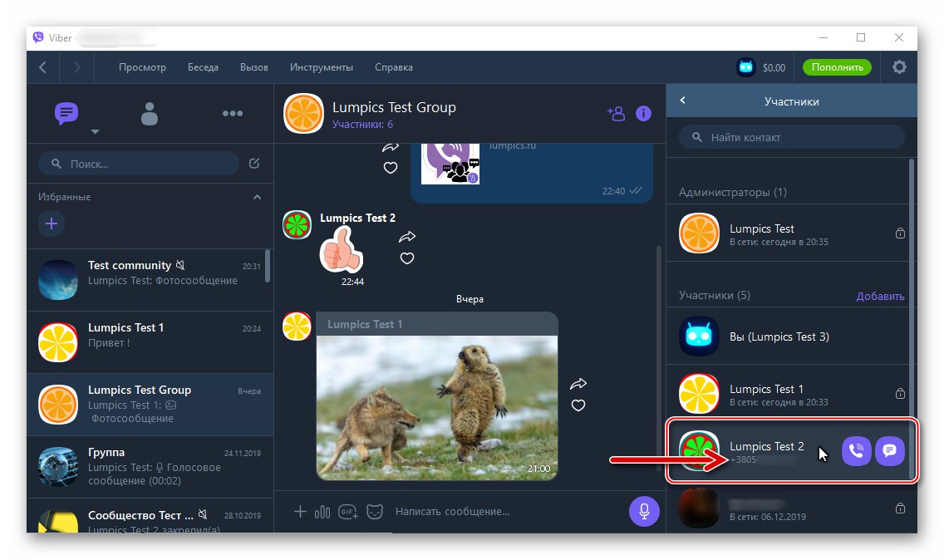The height and width of the screenshot is (560, 944).
Task: Like the lumpics.ru link message
Action: pyautogui.click(x=390, y=167)
